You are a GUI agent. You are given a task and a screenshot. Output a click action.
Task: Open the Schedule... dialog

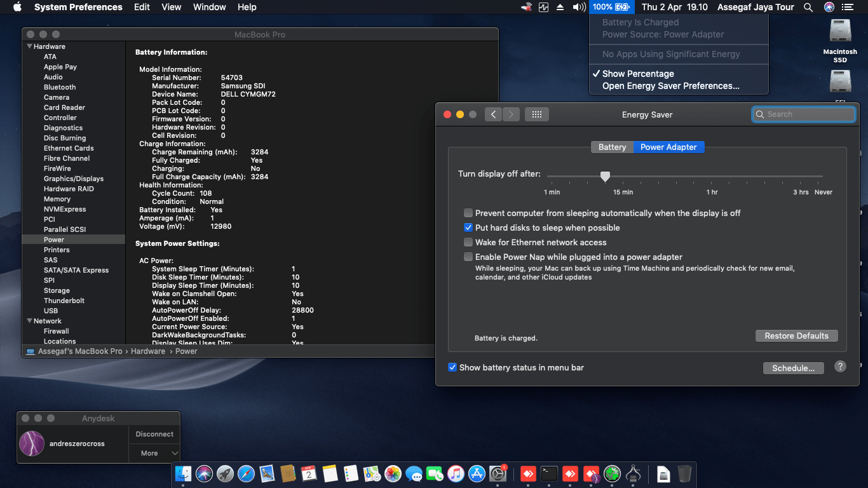pos(793,368)
